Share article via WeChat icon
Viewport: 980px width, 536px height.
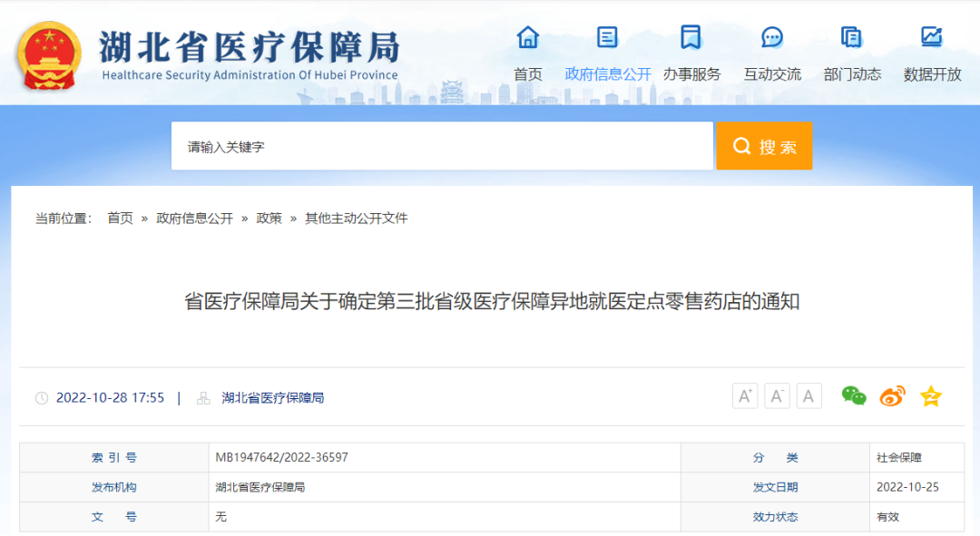click(854, 396)
